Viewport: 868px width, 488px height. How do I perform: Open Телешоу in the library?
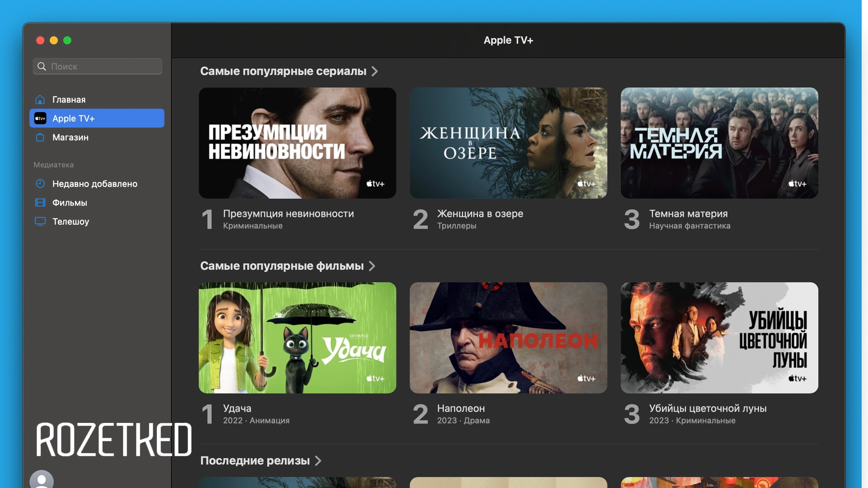point(97,221)
